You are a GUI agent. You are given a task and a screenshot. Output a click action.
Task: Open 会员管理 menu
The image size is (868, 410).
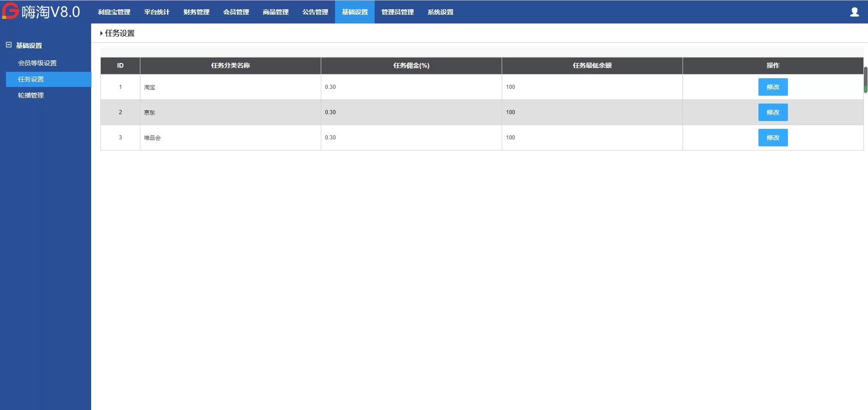click(x=236, y=12)
